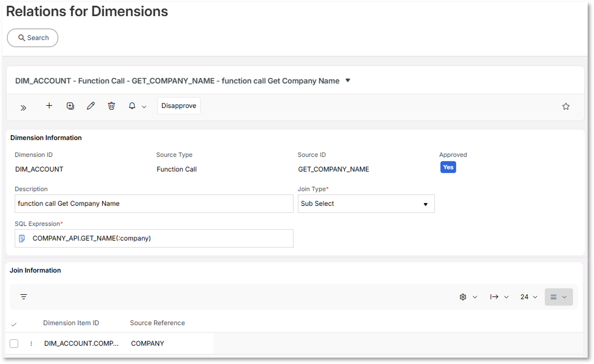Click Dimension Item ID column header
The image size is (594, 364).
click(x=71, y=323)
